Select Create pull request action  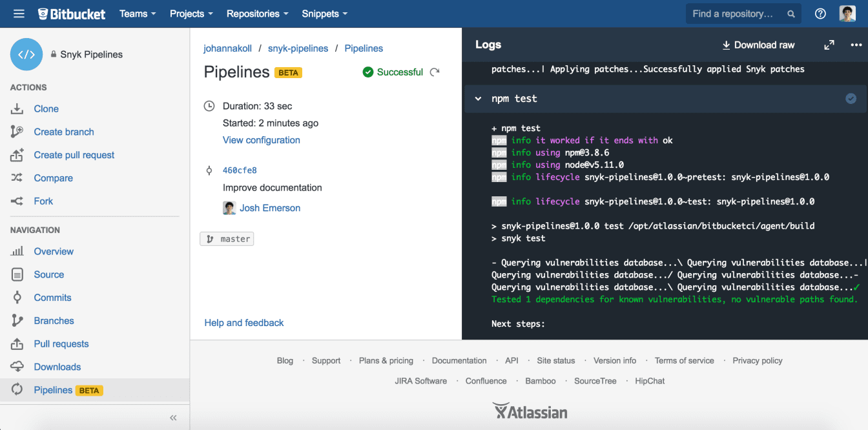point(74,155)
